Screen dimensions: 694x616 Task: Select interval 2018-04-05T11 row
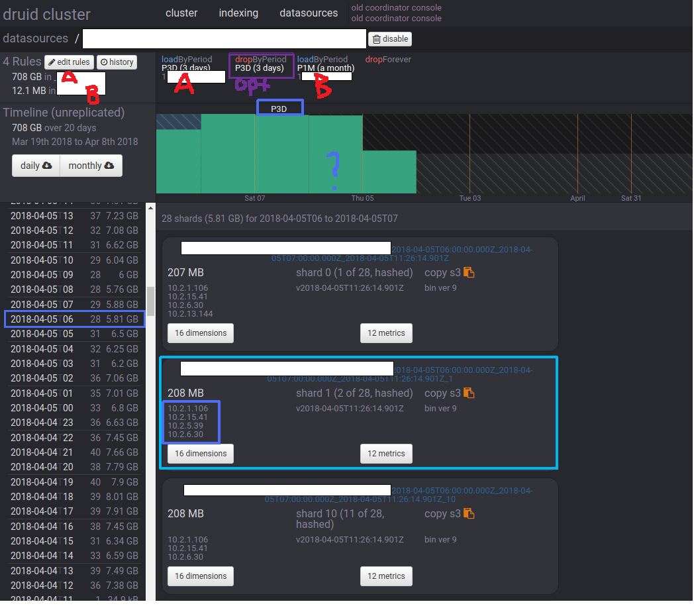pyautogui.click(x=74, y=245)
